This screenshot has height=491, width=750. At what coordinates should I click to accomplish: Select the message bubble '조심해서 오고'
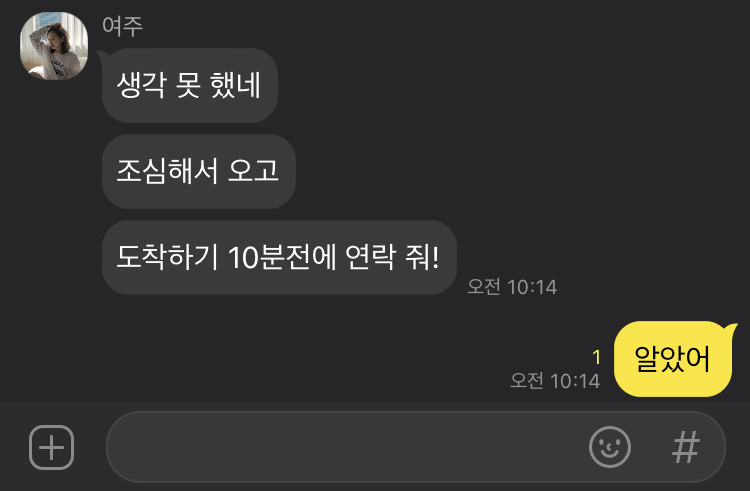(x=199, y=171)
